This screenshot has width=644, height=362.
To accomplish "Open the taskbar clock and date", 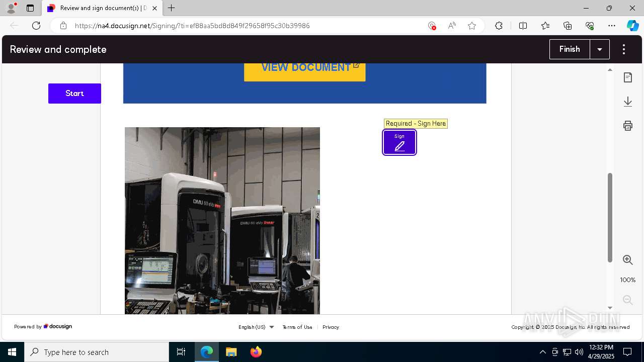I will [x=601, y=352].
